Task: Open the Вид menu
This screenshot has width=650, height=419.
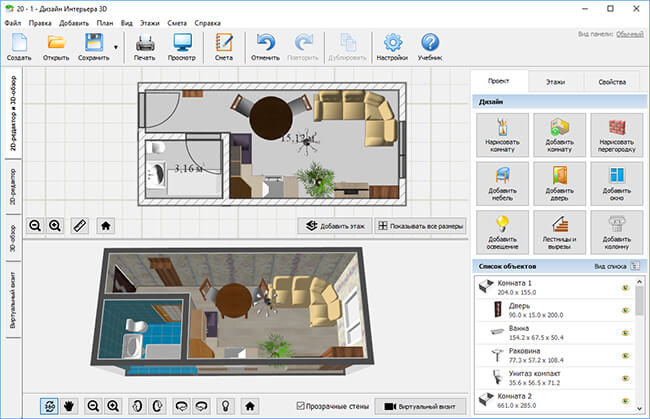Action: [x=126, y=23]
